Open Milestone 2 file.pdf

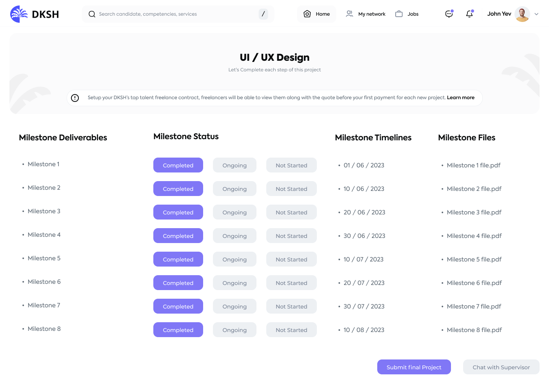click(x=474, y=189)
